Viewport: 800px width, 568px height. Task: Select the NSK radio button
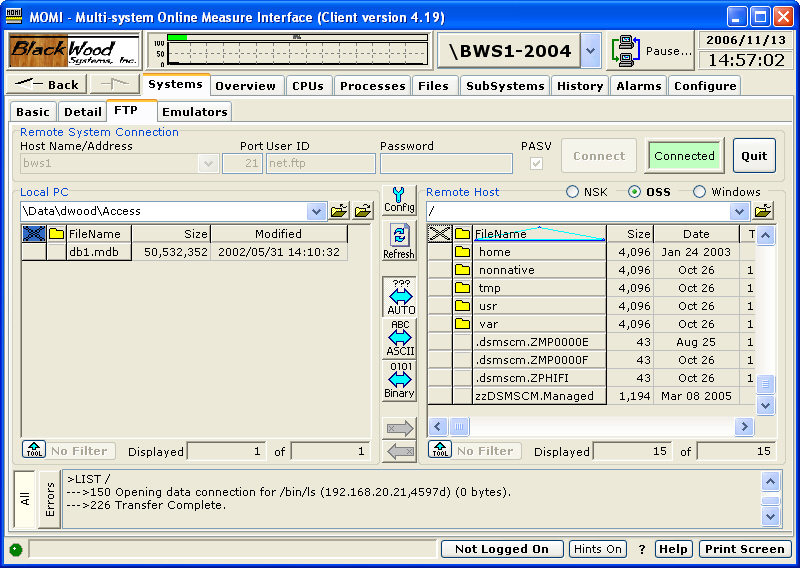[572, 192]
